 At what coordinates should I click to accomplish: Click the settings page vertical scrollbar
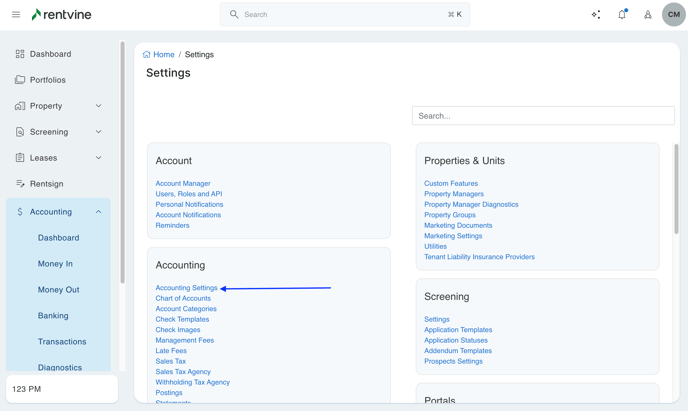(x=676, y=190)
